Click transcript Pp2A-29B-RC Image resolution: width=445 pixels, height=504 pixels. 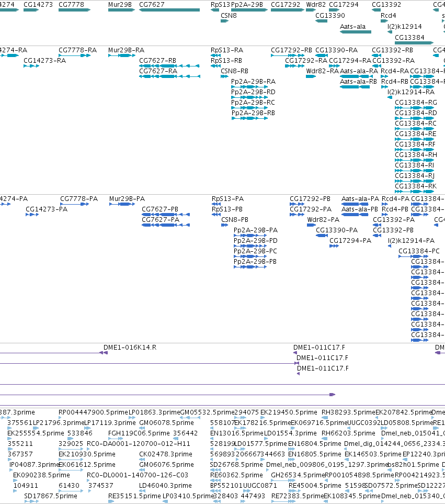(x=253, y=102)
